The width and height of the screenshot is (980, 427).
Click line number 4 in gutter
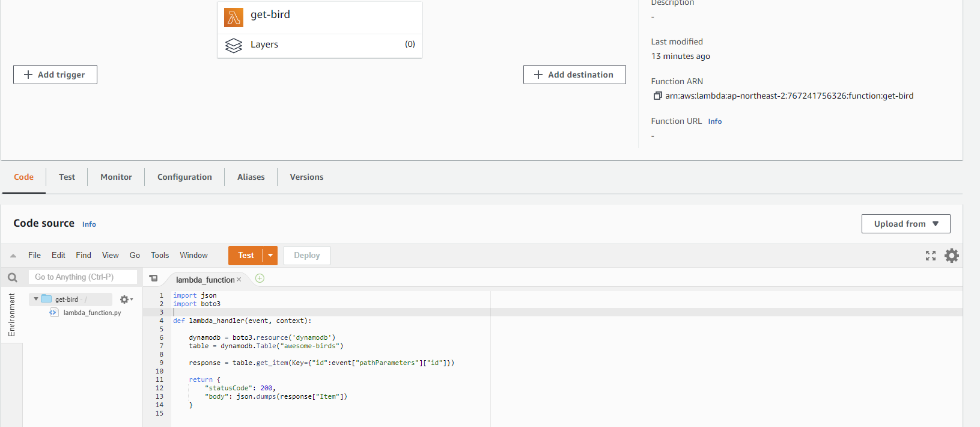coord(161,321)
